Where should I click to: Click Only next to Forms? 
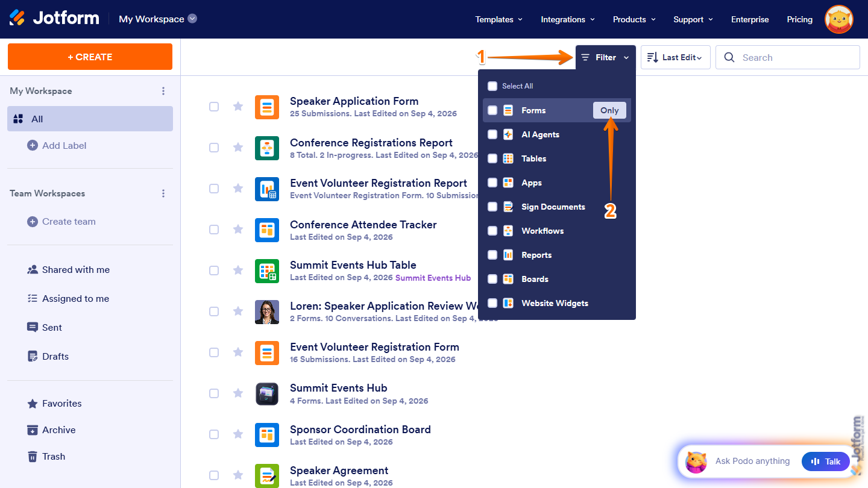pos(609,110)
